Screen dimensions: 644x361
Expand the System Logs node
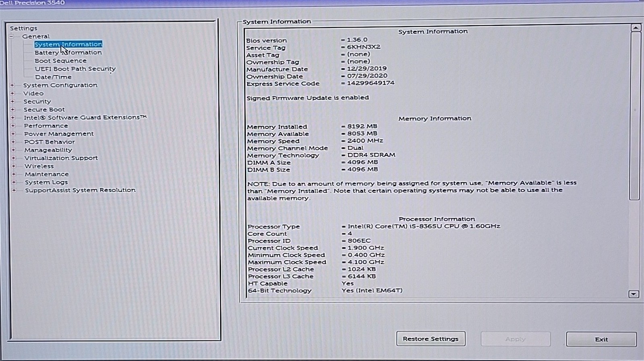14,182
